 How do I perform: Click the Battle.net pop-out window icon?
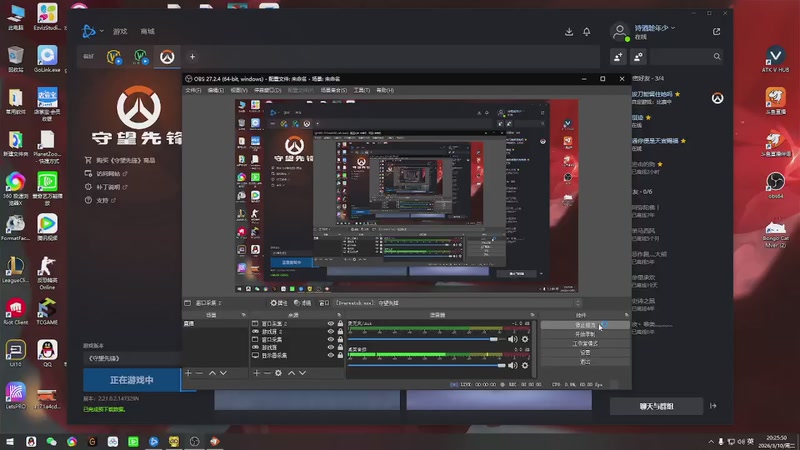(x=716, y=32)
